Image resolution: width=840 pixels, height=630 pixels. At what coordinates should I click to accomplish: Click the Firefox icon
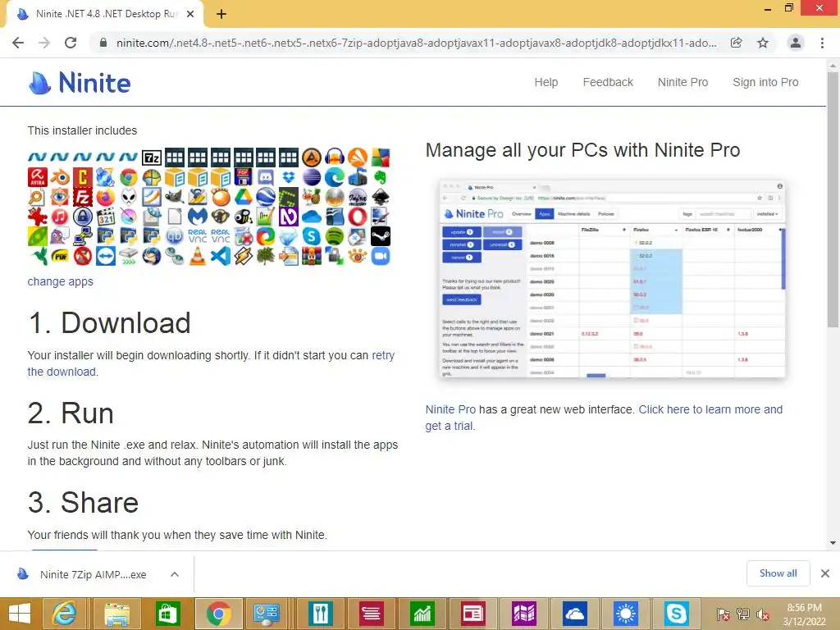106,197
